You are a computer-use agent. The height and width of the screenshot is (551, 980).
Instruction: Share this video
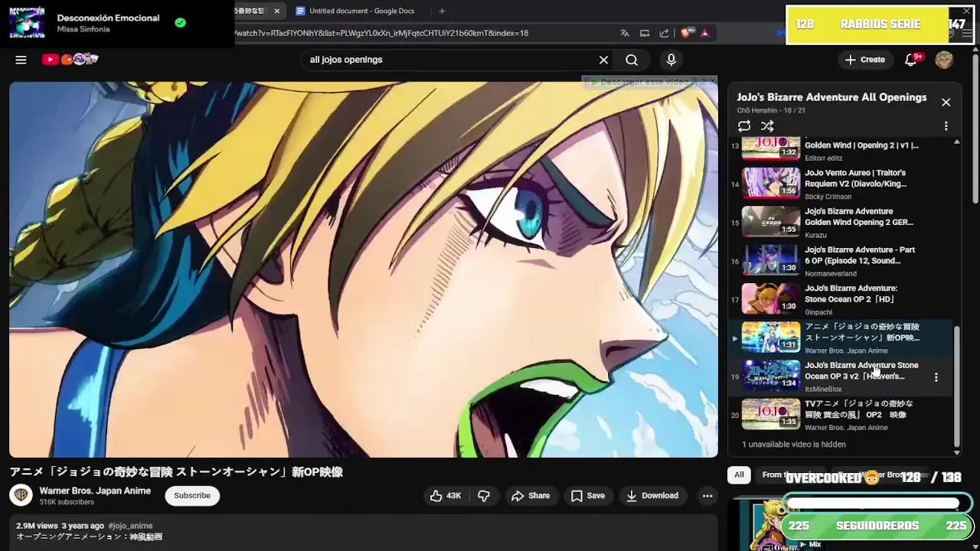click(531, 496)
